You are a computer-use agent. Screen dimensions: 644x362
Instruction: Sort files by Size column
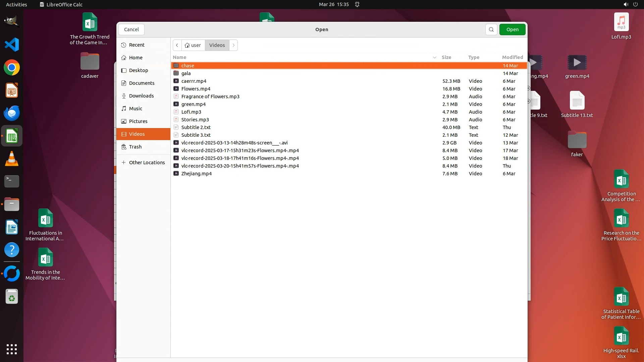(x=446, y=57)
